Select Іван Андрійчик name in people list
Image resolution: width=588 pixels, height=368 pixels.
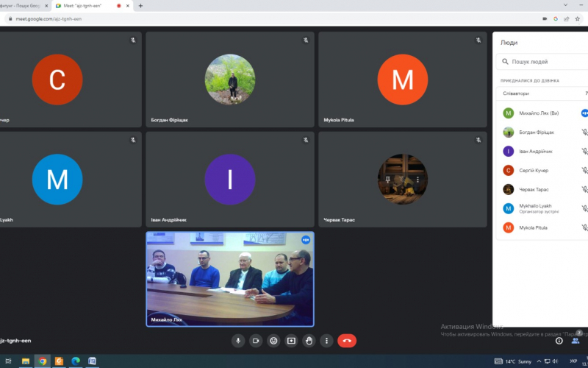(x=536, y=152)
